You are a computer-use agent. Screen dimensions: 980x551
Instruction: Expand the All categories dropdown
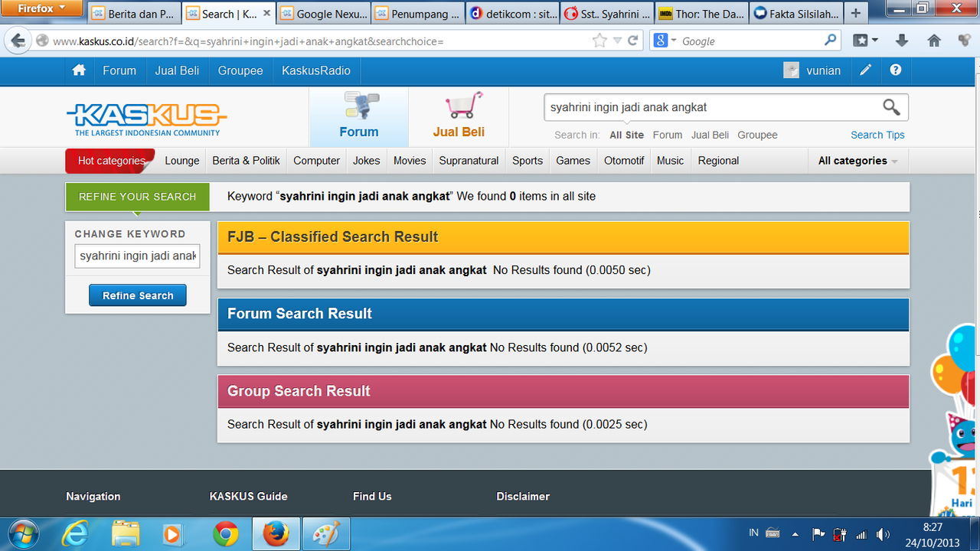pos(858,161)
